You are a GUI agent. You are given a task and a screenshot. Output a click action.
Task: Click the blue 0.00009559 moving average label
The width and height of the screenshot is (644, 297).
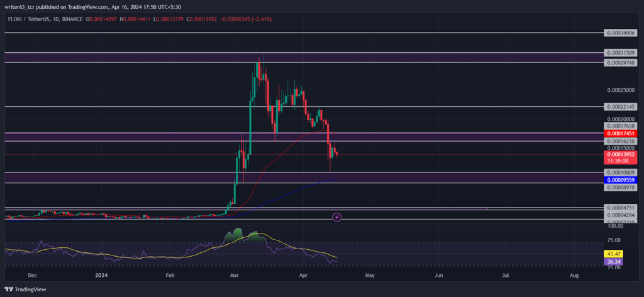[x=620, y=180]
